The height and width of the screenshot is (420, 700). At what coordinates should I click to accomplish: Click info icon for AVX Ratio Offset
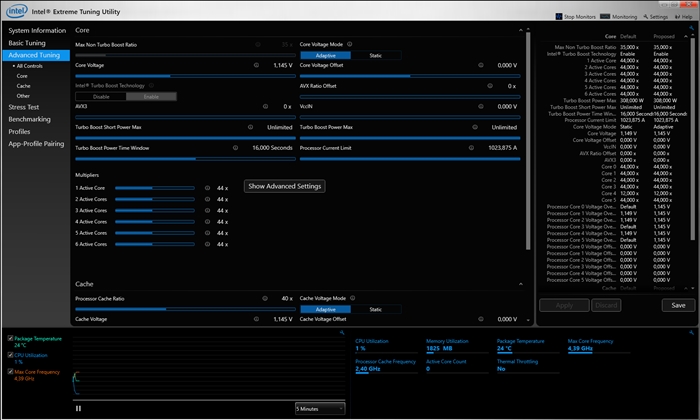490,86
